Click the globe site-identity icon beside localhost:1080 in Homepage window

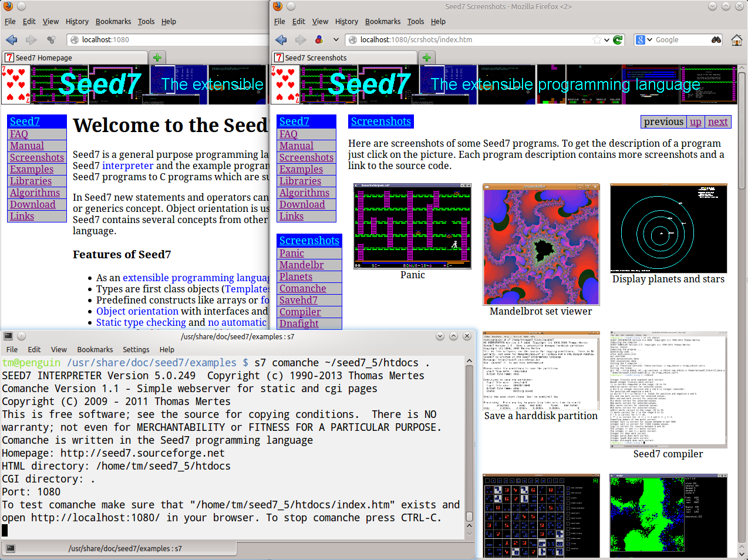pyautogui.click(x=74, y=40)
